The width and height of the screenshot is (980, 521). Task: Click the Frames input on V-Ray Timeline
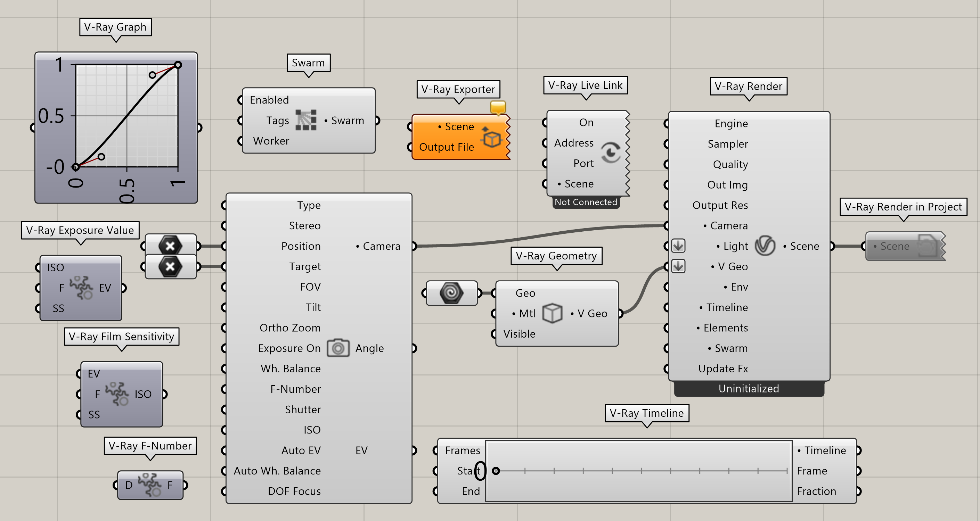463,450
